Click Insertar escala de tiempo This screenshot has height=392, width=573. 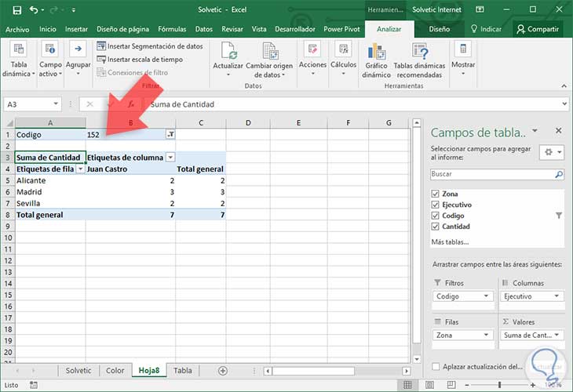coord(140,59)
